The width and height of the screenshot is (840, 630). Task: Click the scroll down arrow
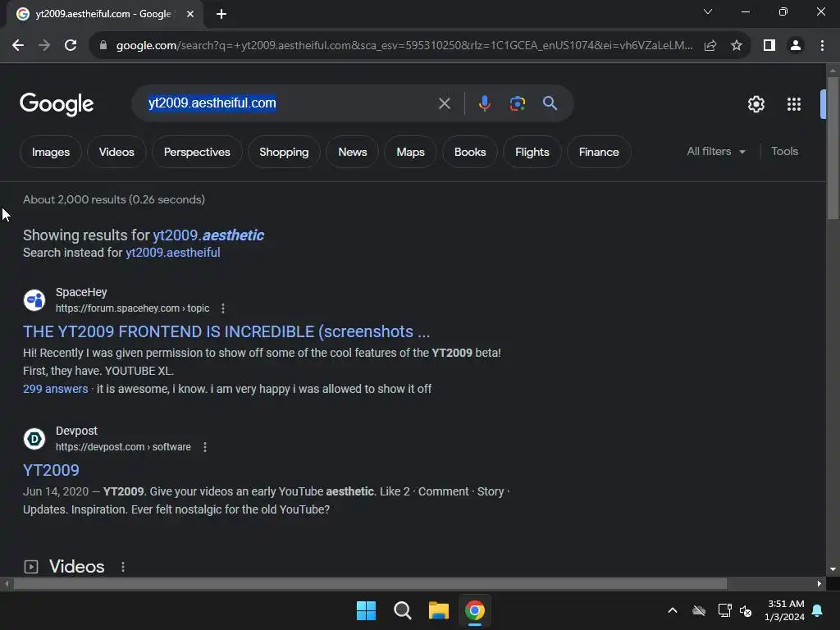[833, 569]
